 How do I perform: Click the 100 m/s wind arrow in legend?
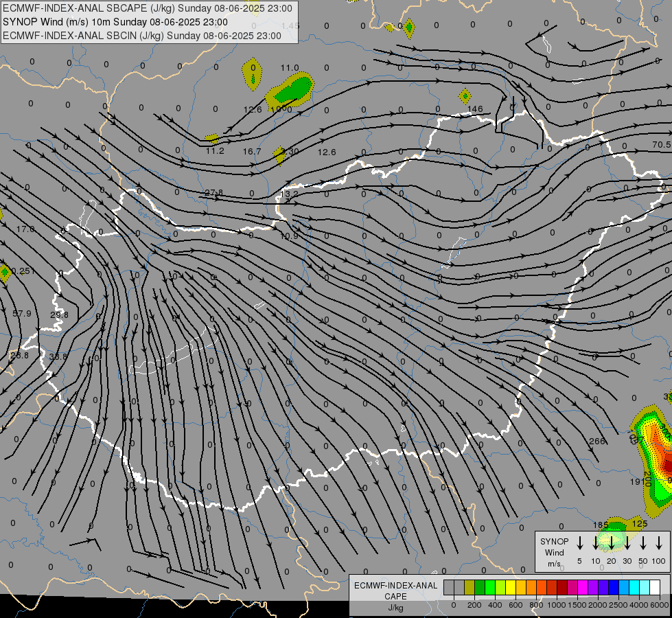pyautogui.click(x=659, y=542)
